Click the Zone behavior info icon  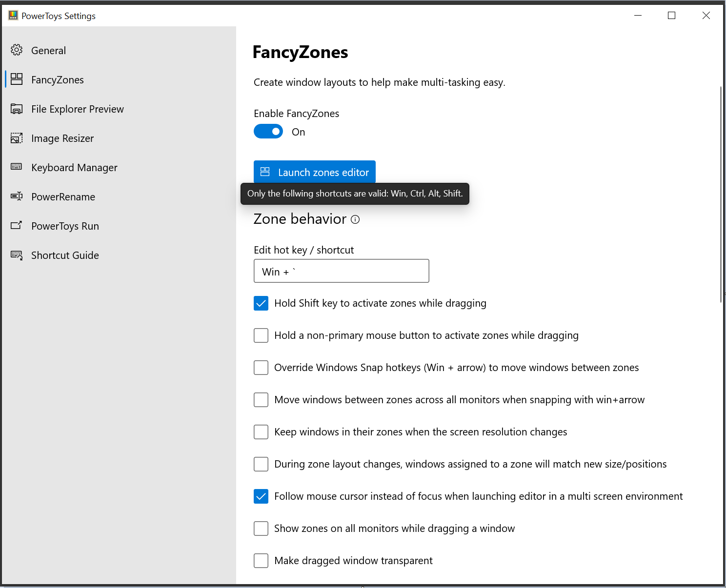[355, 219]
